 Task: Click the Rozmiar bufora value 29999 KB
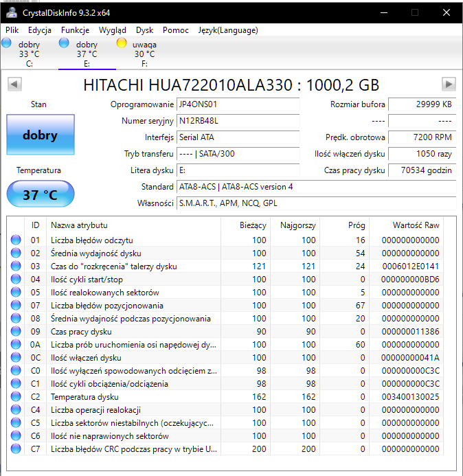tap(422, 104)
